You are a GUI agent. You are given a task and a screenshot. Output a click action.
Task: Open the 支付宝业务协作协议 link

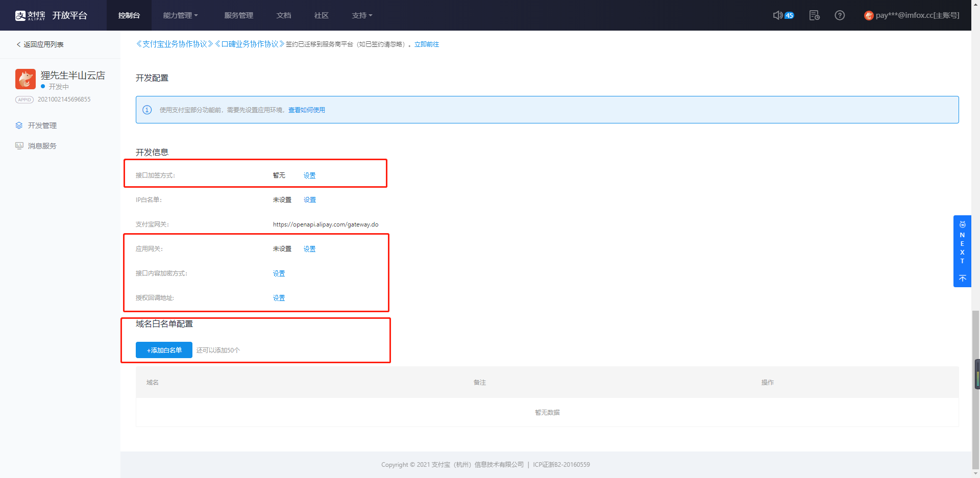175,44
